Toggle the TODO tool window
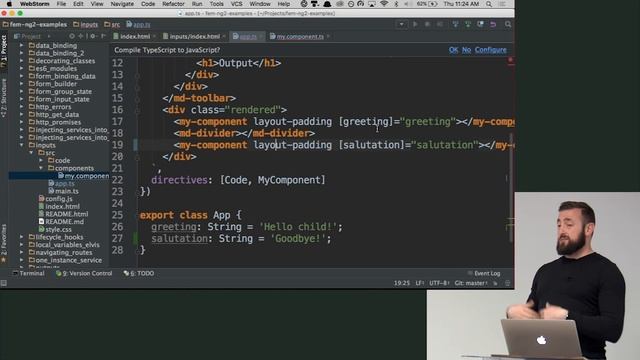 (x=139, y=273)
